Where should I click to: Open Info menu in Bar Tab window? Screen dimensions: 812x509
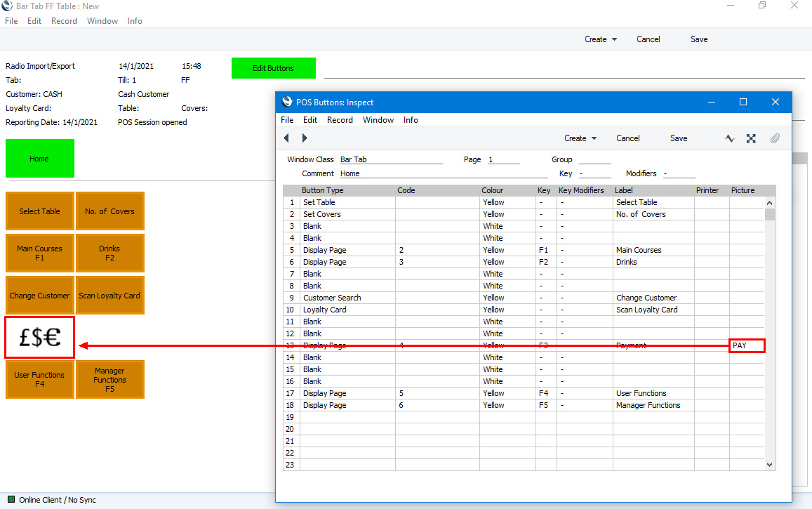(x=135, y=21)
